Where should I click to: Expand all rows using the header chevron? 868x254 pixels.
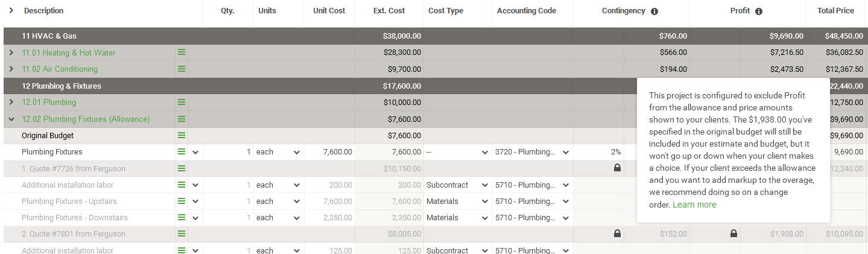[11, 11]
